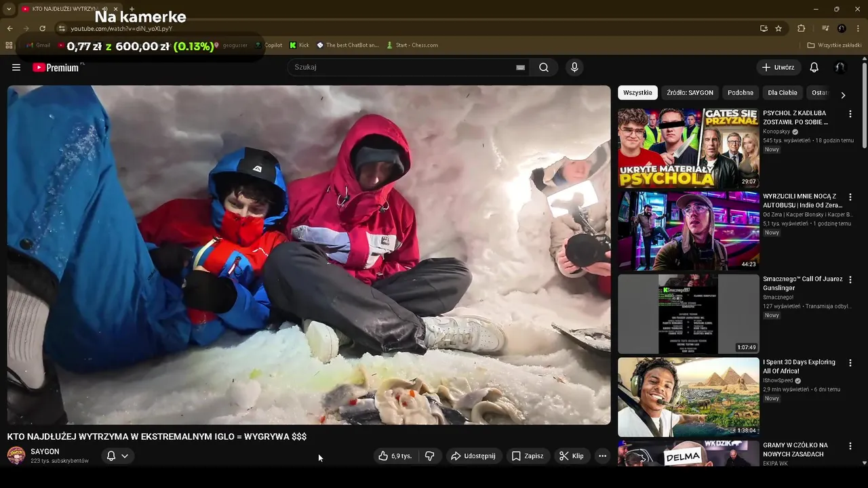
Task: Open the Kick bookmark
Action: (x=299, y=45)
